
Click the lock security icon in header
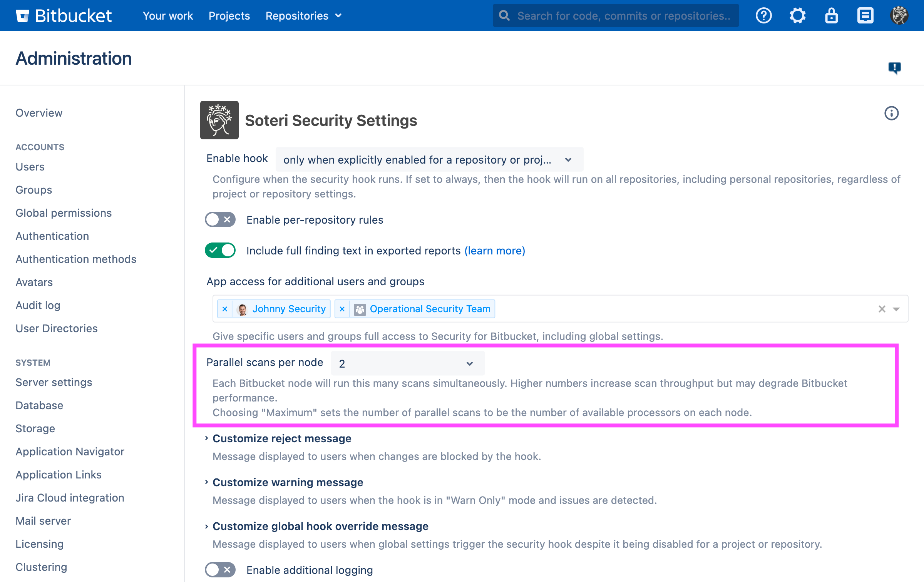point(831,16)
